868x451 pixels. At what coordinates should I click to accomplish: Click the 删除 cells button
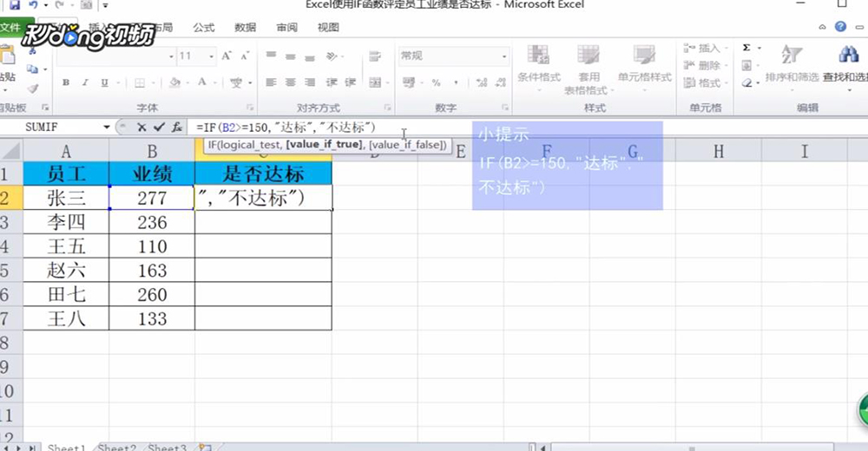(x=704, y=66)
